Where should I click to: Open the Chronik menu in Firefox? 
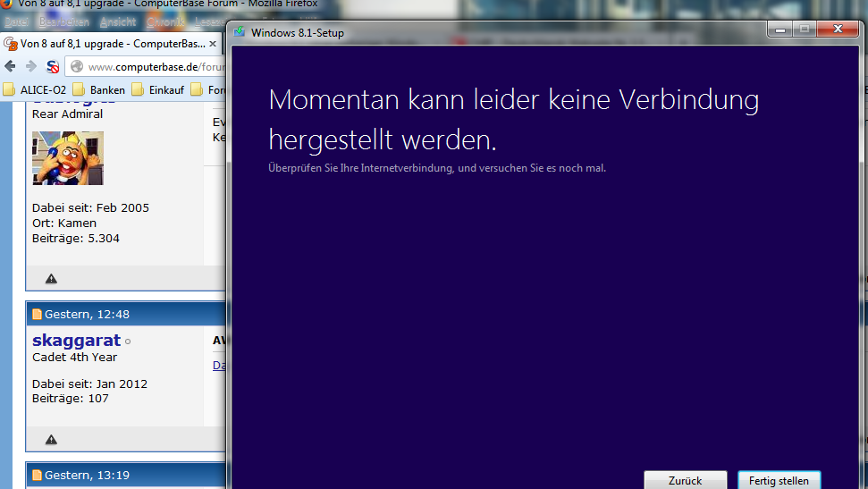click(165, 22)
